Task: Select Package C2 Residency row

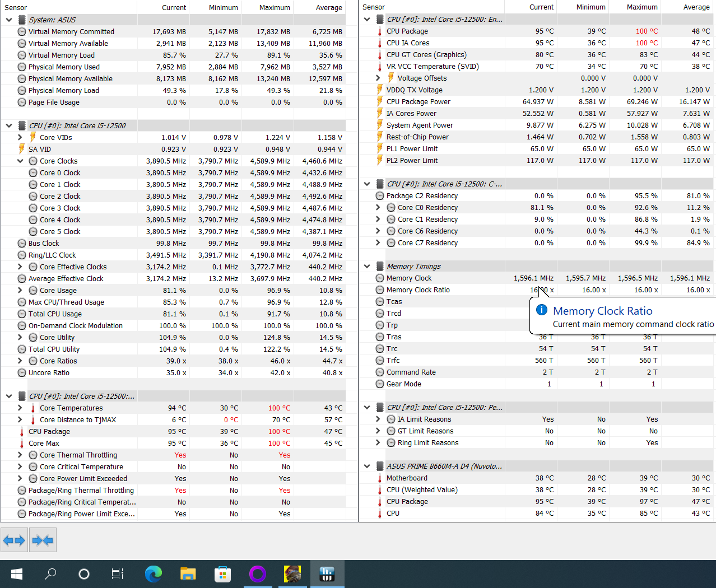Action: point(537,196)
